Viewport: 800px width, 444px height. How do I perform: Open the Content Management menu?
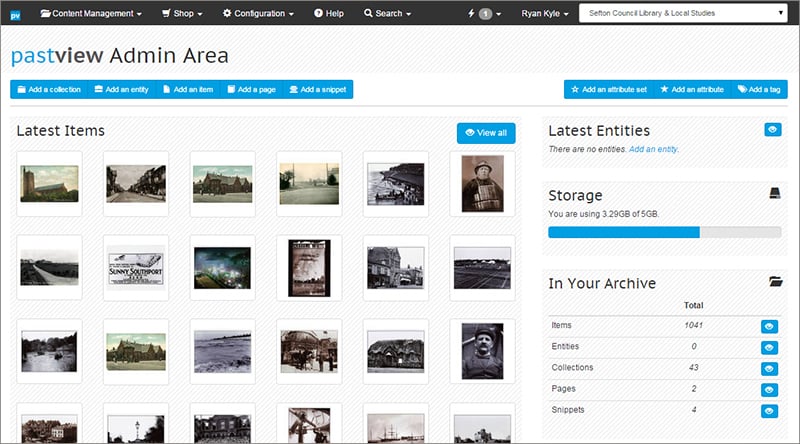click(x=91, y=14)
